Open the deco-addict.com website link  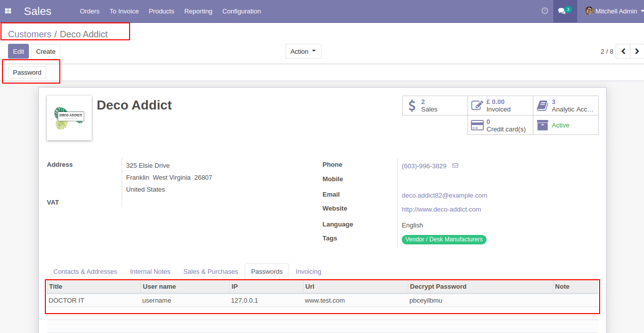(x=441, y=210)
